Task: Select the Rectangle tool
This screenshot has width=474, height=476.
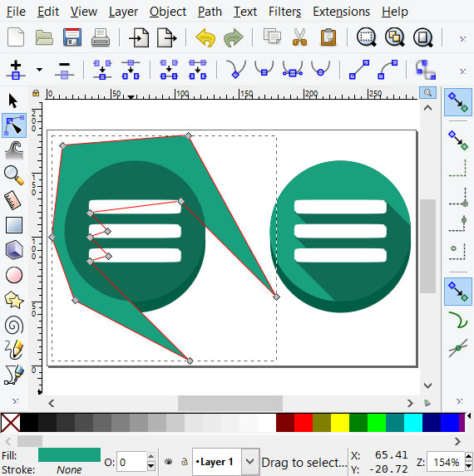Action: click(14, 225)
